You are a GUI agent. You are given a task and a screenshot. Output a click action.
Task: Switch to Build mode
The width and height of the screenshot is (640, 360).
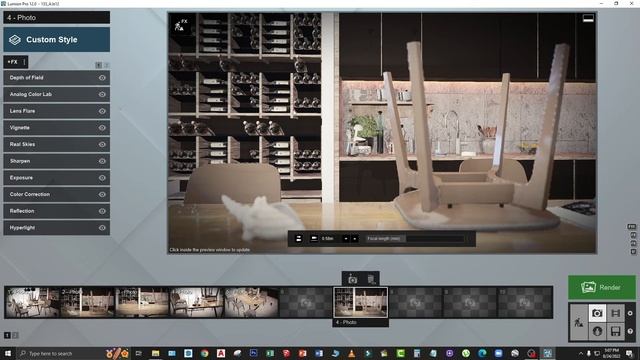pos(579,322)
